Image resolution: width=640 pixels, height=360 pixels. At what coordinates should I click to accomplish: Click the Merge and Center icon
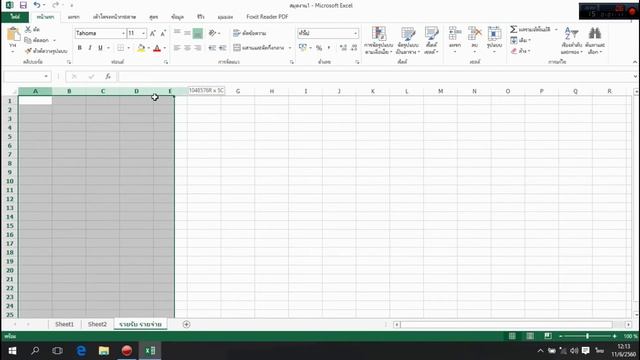237,48
